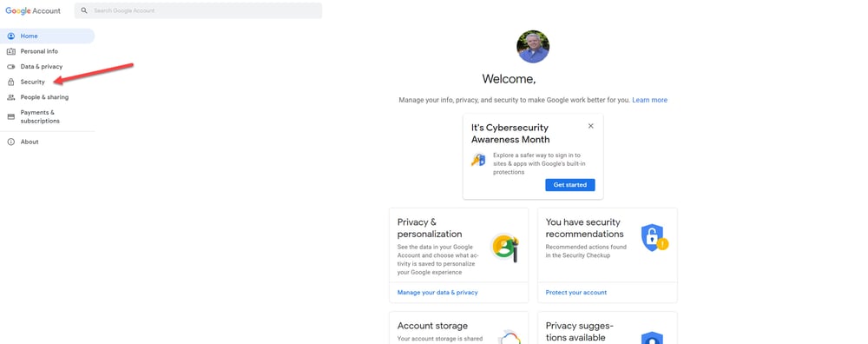Follow Manage your data & privacy link
This screenshot has height=344, width=868.
[437, 293]
